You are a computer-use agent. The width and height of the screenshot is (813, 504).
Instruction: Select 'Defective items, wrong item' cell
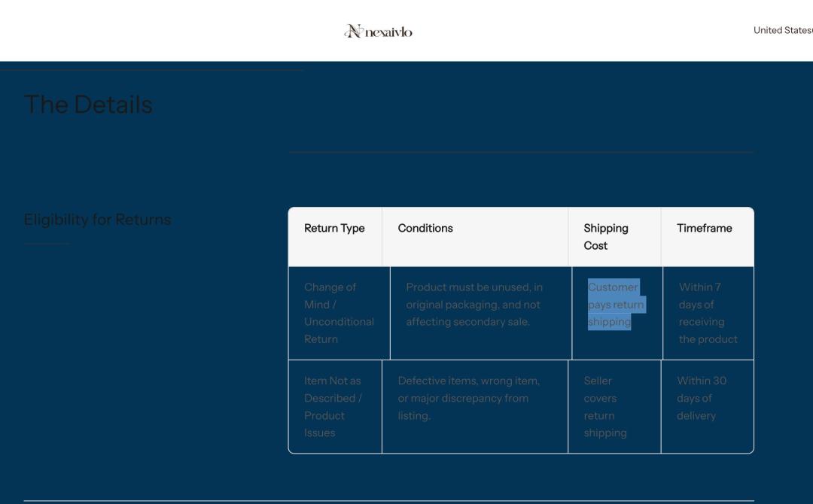tap(475, 407)
